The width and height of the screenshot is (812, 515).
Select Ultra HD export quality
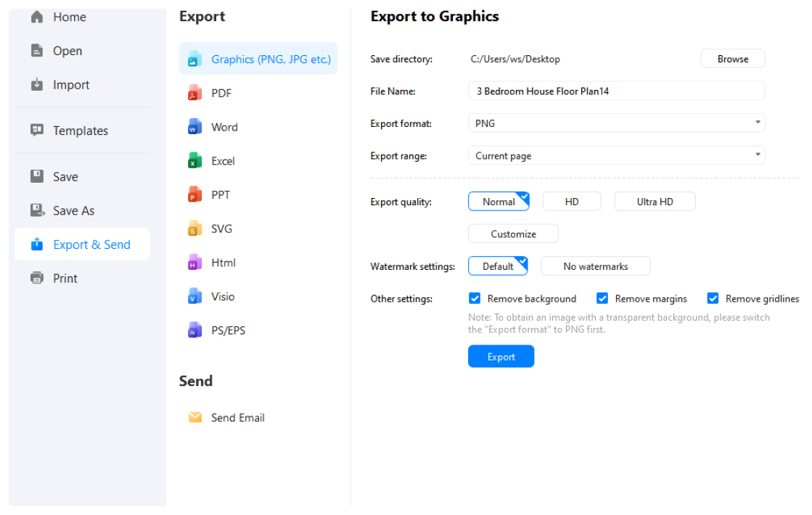[x=655, y=202]
